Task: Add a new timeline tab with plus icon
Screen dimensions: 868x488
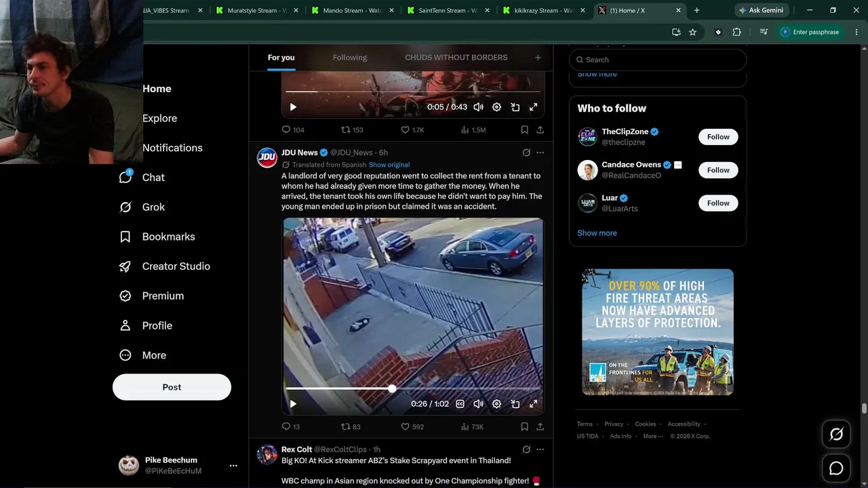Action: coord(538,58)
